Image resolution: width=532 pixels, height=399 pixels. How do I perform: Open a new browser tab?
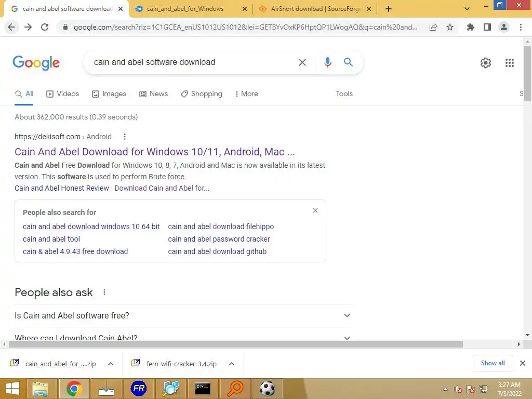point(389,9)
